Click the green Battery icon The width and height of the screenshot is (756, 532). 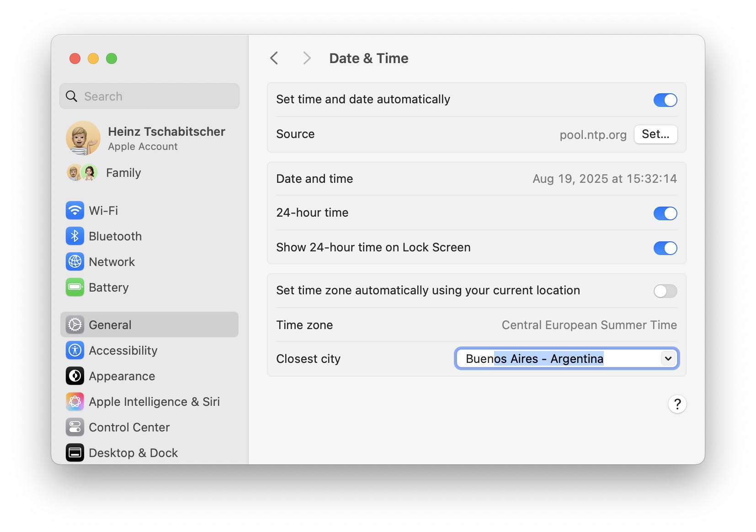[75, 287]
